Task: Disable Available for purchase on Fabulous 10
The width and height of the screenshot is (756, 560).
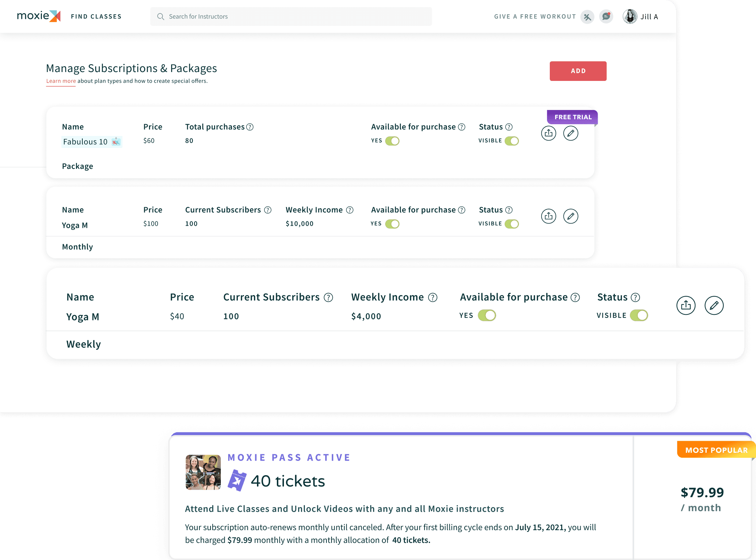Action: coord(392,141)
